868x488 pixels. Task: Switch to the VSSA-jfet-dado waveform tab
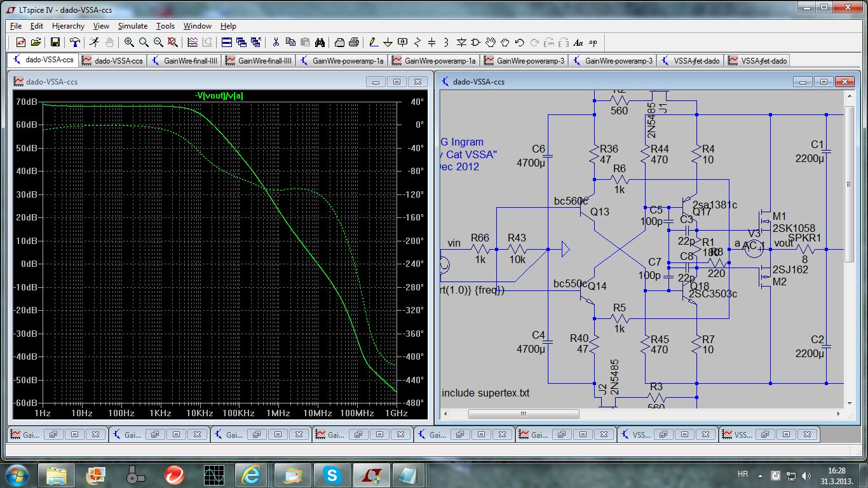pos(757,61)
